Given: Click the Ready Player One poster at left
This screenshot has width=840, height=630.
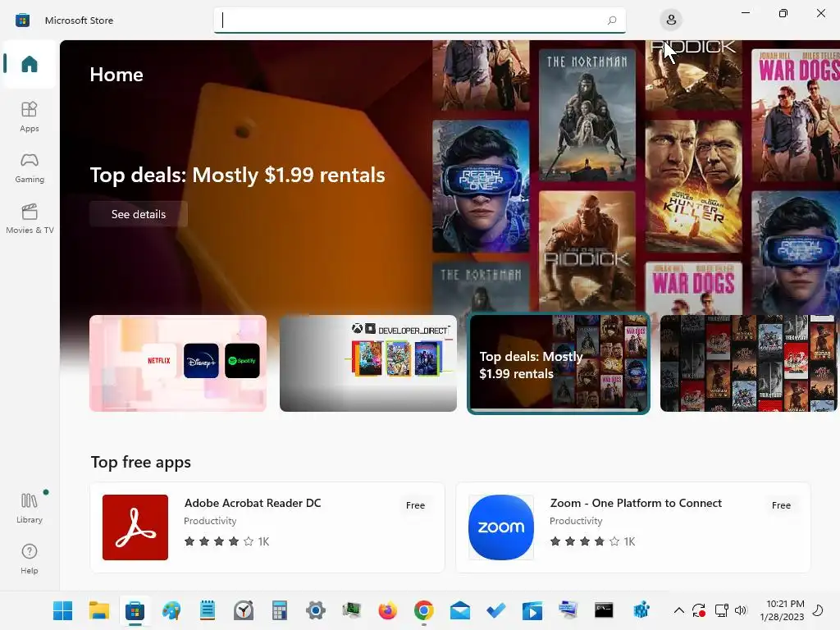Looking at the screenshot, I should 481,185.
